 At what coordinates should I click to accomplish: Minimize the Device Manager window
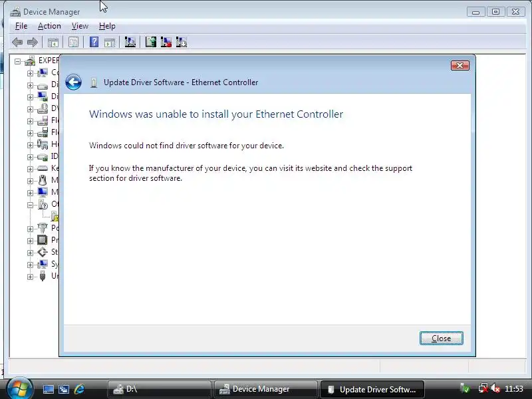pos(475,12)
